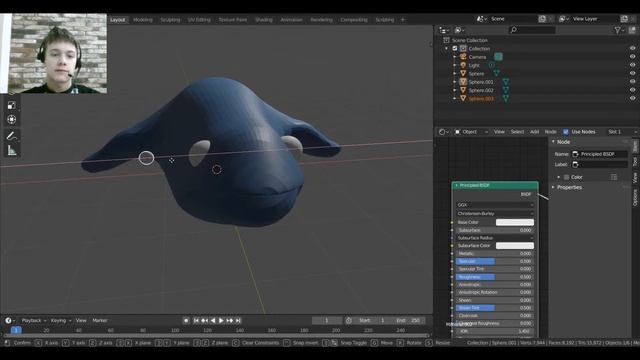
Task: Select the Measure ruler tool
Action: pyautogui.click(x=11, y=151)
